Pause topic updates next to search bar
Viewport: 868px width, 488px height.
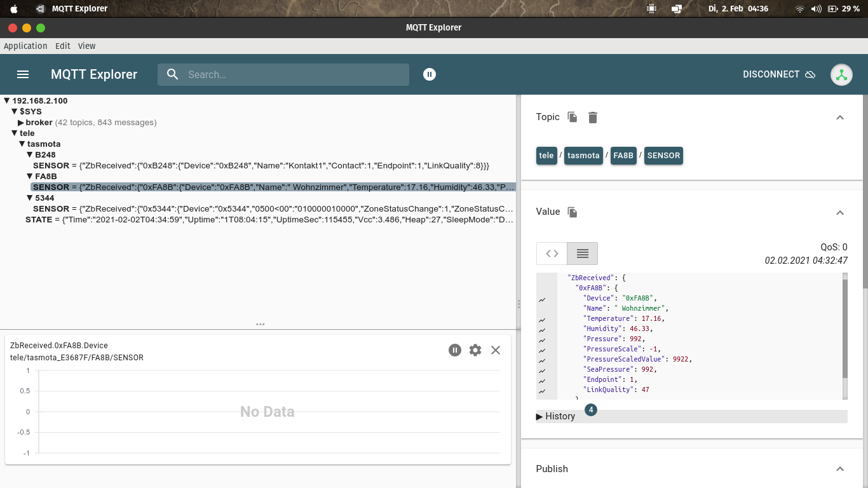click(430, 74)
